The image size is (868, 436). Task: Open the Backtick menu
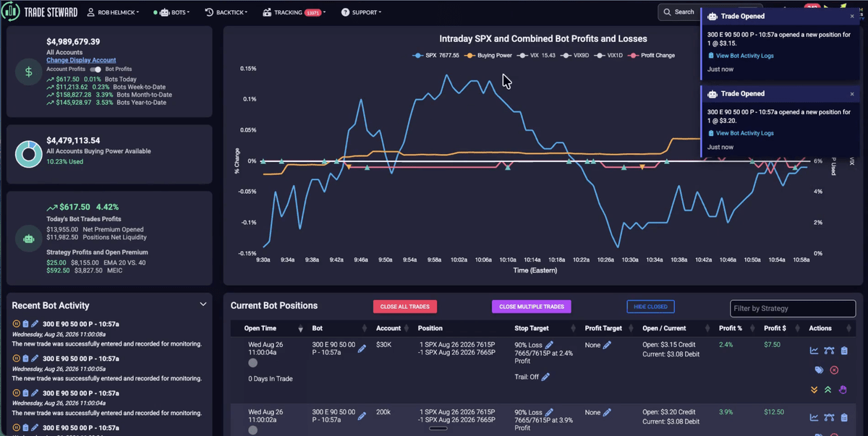tap(226, 12)
